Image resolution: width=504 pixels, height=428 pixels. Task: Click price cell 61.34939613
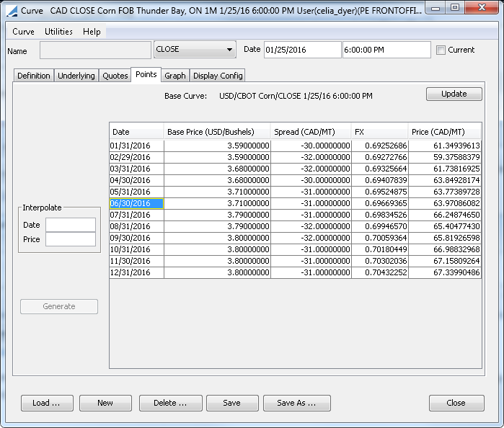coord(445,146)
